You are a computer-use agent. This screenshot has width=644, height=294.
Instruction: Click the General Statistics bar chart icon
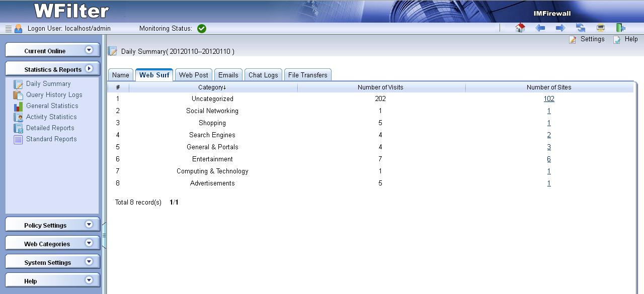[x=18, y=106]
